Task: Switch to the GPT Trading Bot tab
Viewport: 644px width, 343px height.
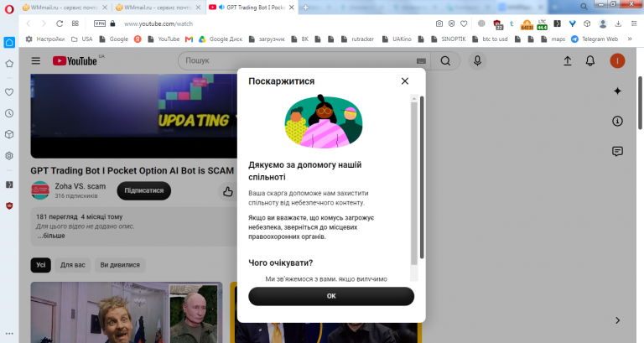Action: tap(252, 8)
